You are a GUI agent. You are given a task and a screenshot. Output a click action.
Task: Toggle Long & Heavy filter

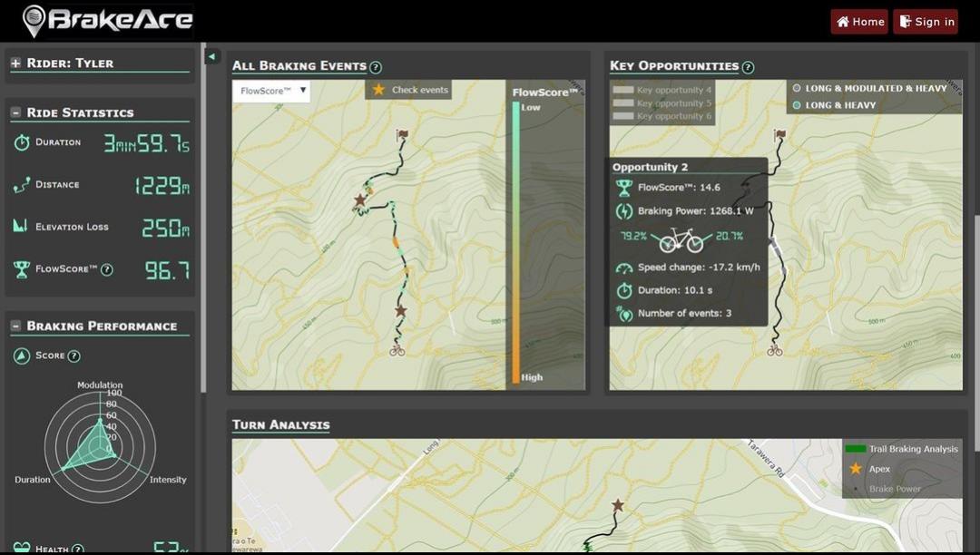click(835, 105)
